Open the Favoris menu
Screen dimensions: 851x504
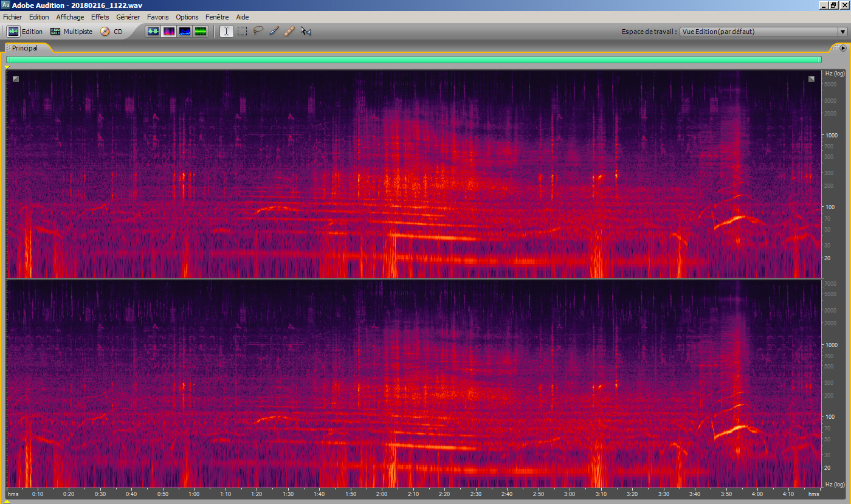click(158, 17)
